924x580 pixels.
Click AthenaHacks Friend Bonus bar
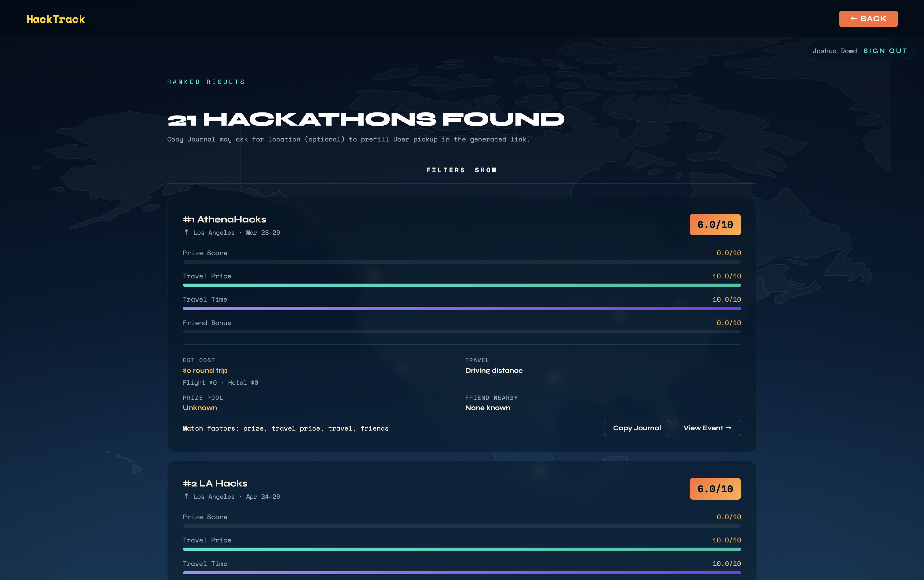pos(461,332)
